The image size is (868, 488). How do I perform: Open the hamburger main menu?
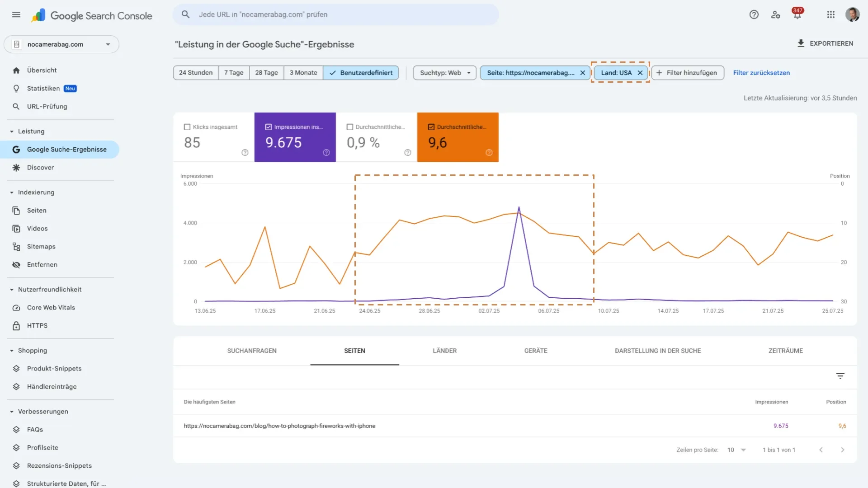pos(16,14)
